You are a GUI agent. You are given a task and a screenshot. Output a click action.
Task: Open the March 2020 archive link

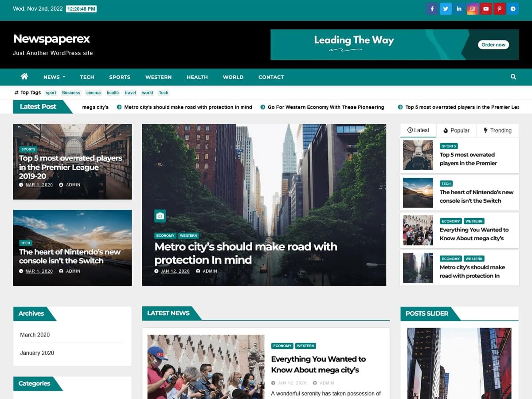[x=35, y=335]
